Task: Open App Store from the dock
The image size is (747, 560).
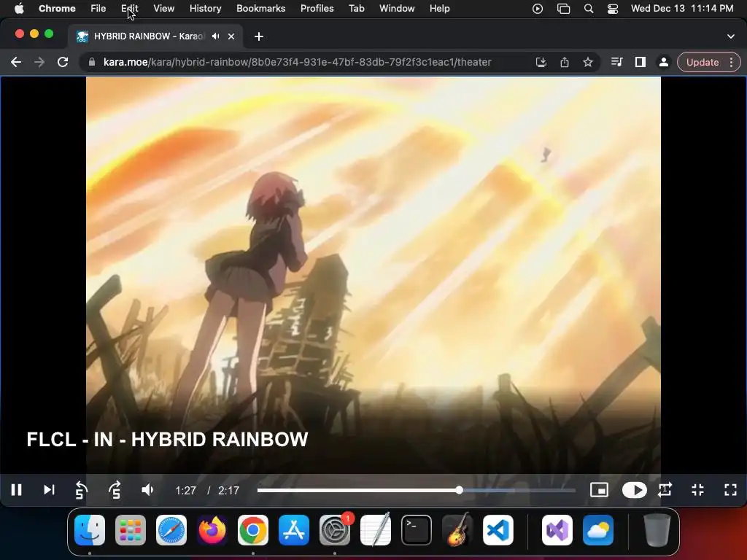Action: point(293,530)
